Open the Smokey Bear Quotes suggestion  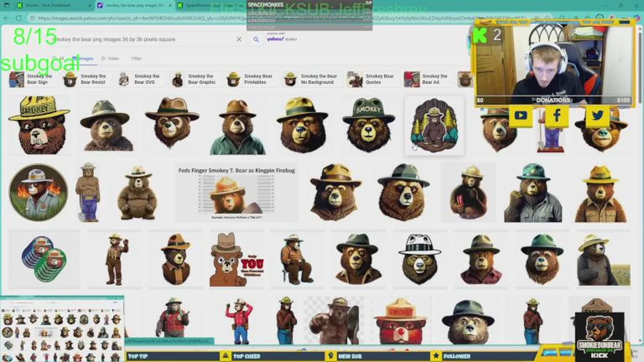(371, 79)
